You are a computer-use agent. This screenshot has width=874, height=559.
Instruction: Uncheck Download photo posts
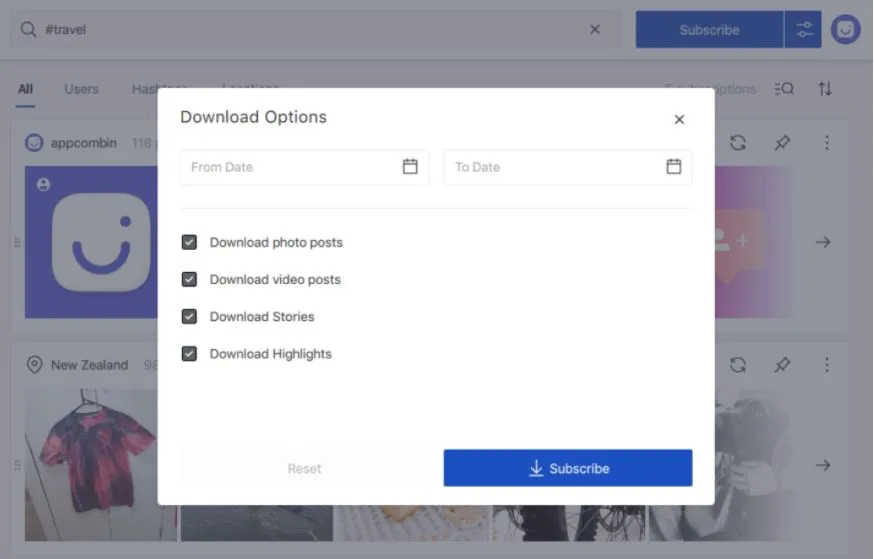click(x=189, y=242)
